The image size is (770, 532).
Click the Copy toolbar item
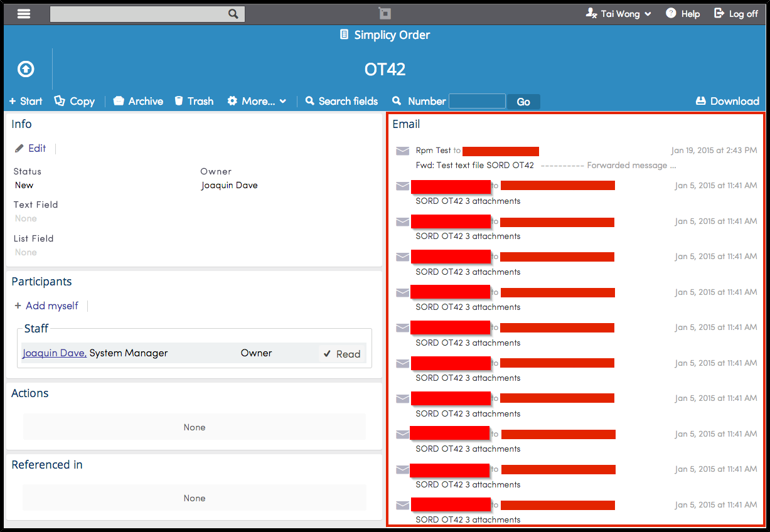coord(74,101)
